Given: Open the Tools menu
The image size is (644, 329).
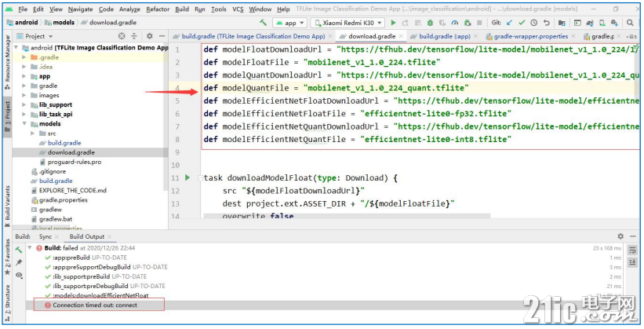Looking at the screenshot, I should pyautogui.click(x=219, y=9).
